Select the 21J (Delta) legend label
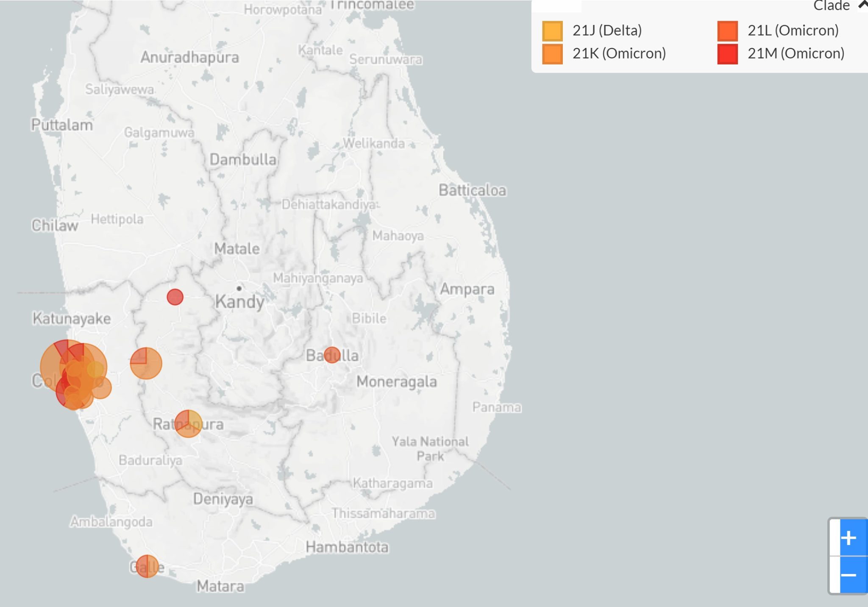 [x=607, y=31]
